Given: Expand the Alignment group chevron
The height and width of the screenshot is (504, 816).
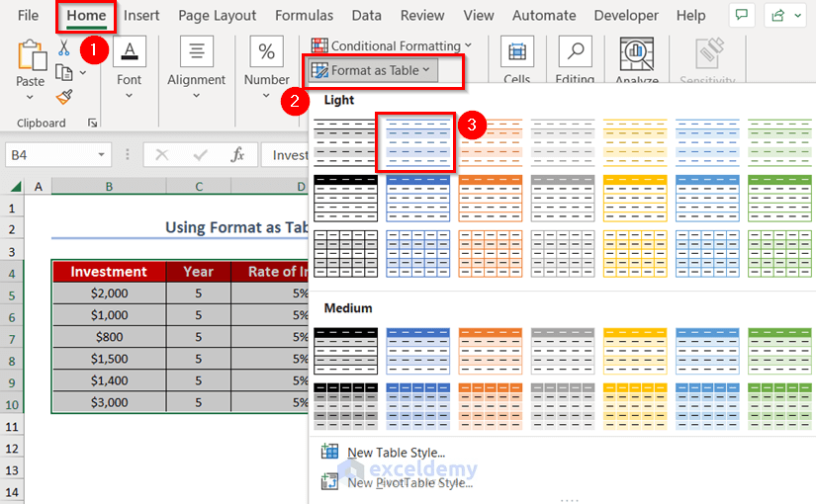Looking at the screenshot, I should (x=196, y=96).
